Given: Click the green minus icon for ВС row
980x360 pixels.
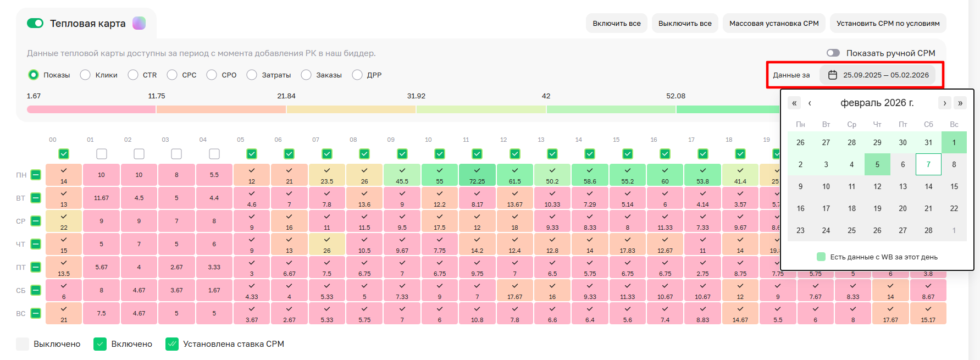Looking at the screenshot, I should (x=36, y=313).
